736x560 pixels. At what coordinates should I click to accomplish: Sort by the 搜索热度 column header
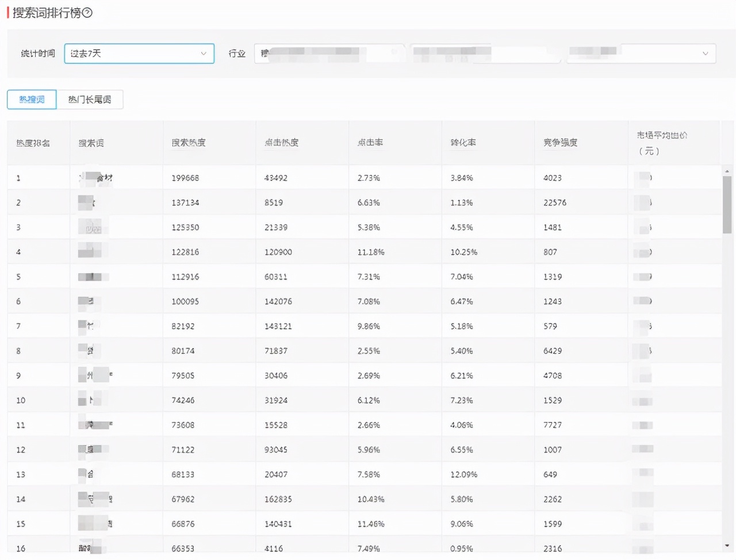pos(189,143)
